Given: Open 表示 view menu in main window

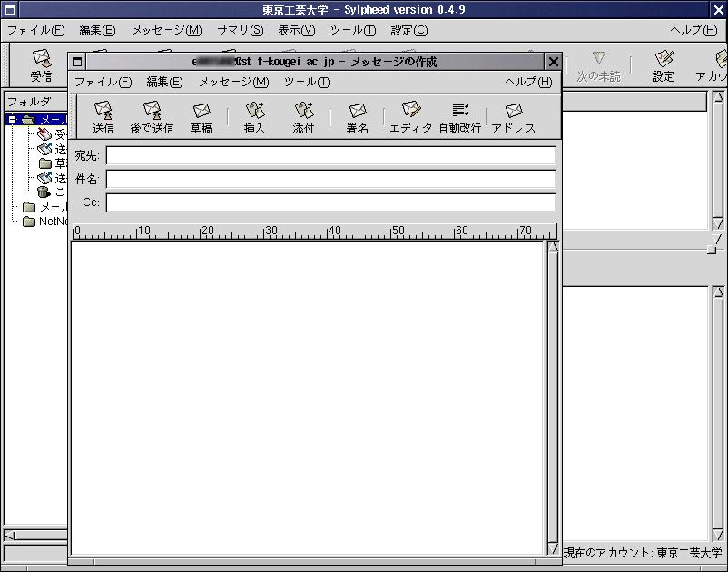Looking at the screenshot, I should [x=296, y=30].
